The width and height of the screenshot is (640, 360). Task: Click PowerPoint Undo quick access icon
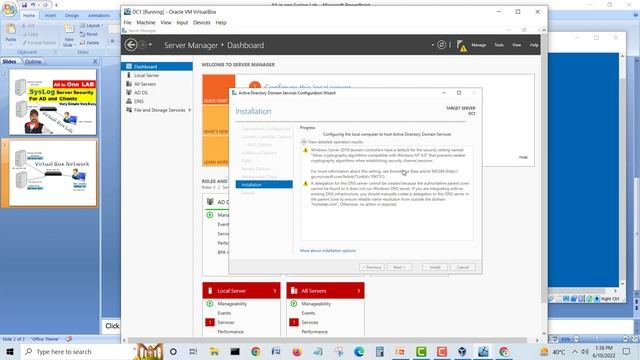coord(33,5)
